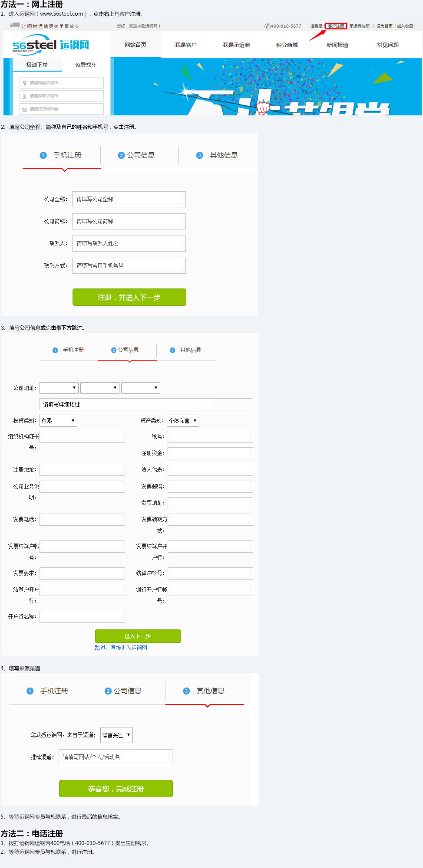Click 加入收藏 in the top bar

[405, 26]
